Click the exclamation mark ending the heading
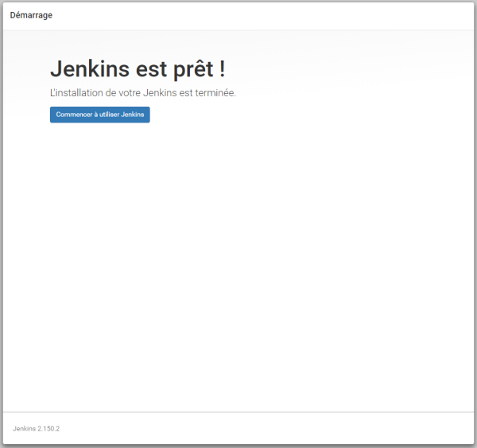This screenshot has width=477, height=448. click(x=222, y=69)
